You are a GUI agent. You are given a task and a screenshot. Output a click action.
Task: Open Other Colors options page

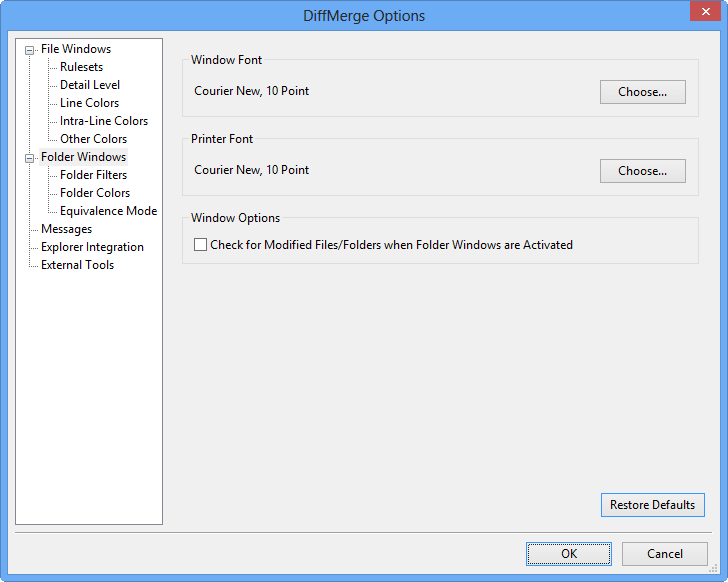[x=93, y=139]
